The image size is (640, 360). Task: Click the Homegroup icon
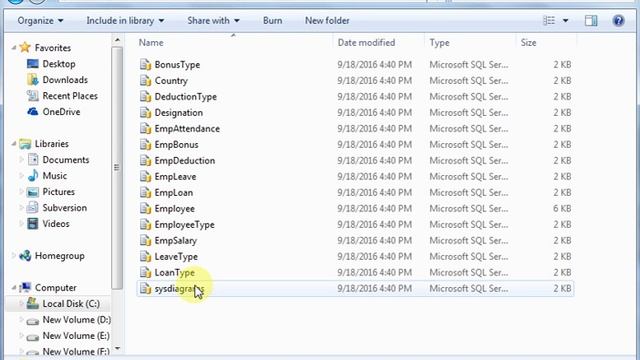click(25, 256)
